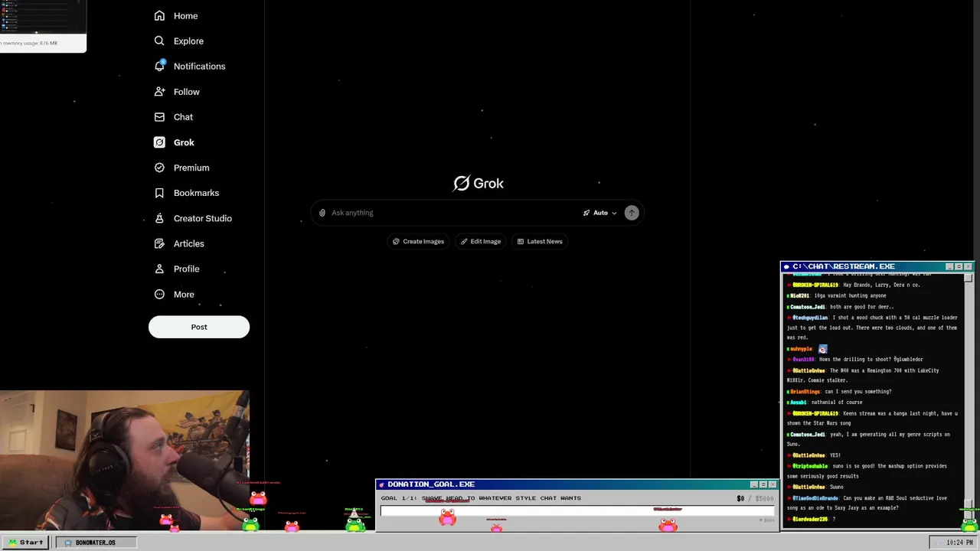Click username lordvader235 in chat
This screenshot has width=980, height=551.
(810, 519)
